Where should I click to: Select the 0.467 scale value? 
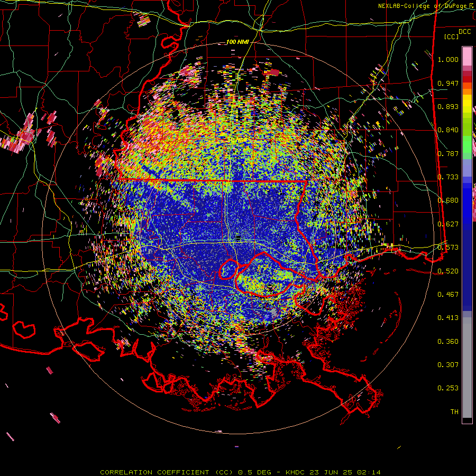448,294
